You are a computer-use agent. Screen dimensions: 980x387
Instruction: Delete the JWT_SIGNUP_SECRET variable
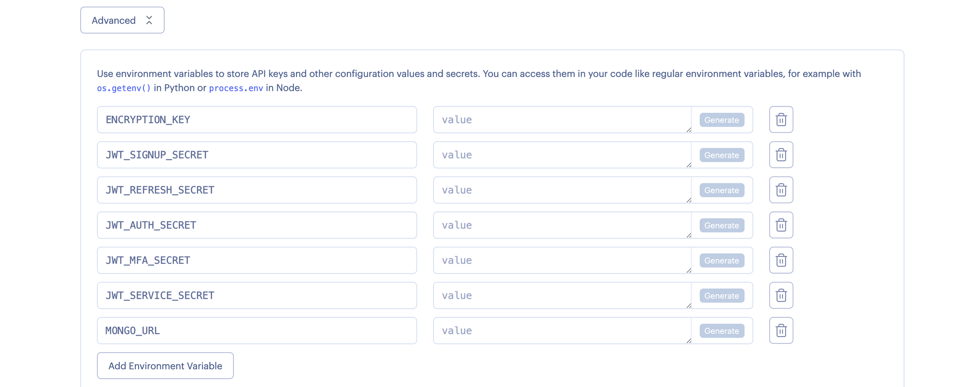click(x=781, y=155)
